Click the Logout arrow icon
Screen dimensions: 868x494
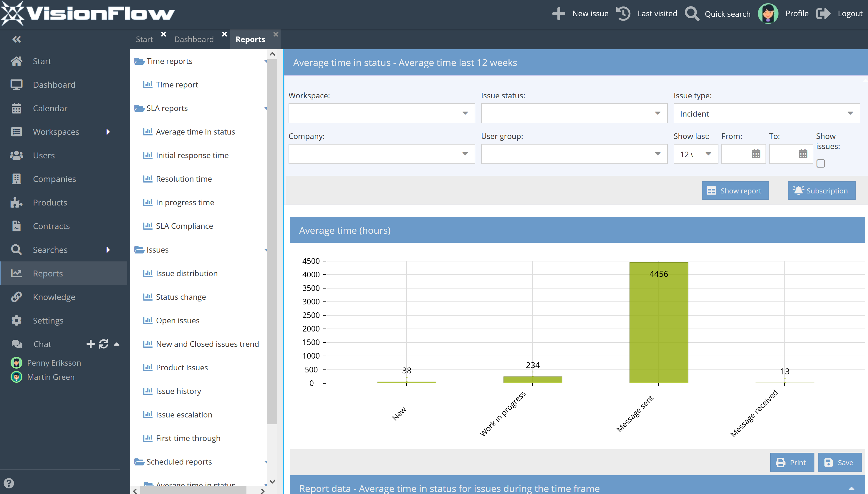pos(823,14)
